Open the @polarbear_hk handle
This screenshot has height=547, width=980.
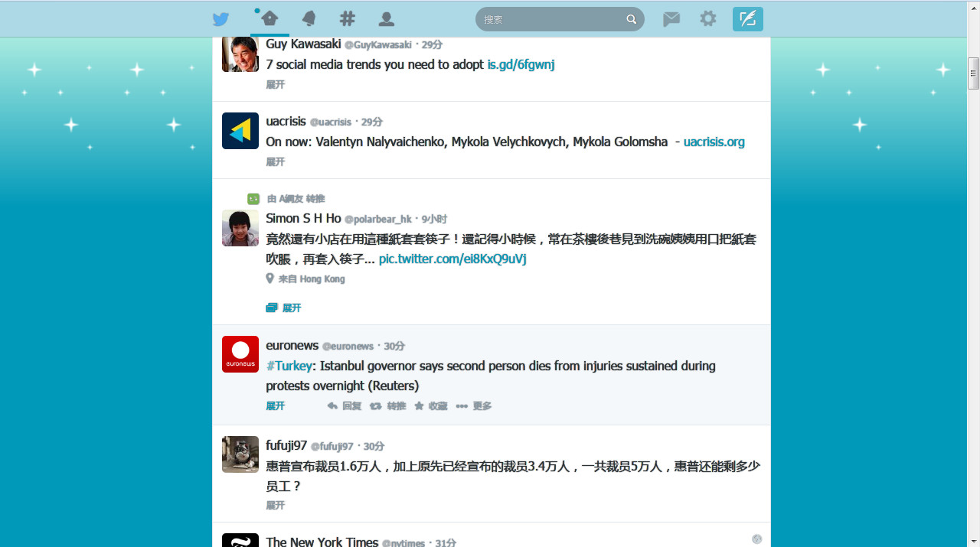378,220
